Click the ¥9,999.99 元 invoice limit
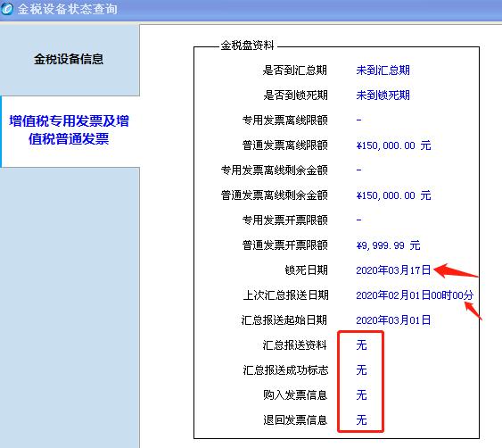The image size is (502, 448). click(x=388, y=245)
